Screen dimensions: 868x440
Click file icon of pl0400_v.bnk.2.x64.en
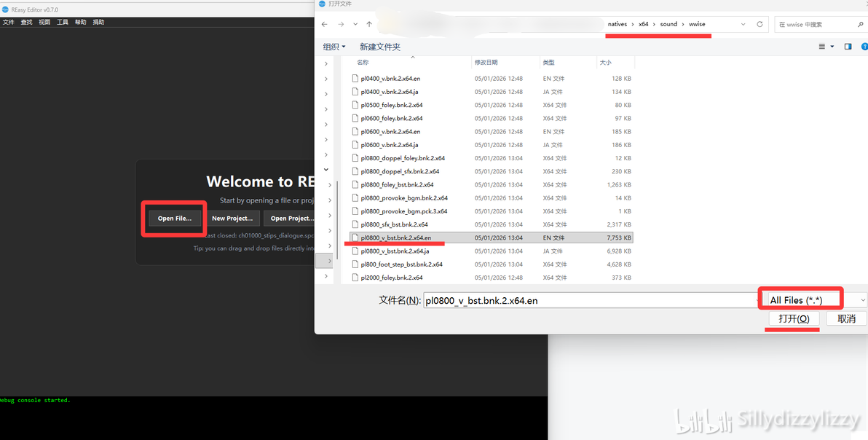coord(355,78)
